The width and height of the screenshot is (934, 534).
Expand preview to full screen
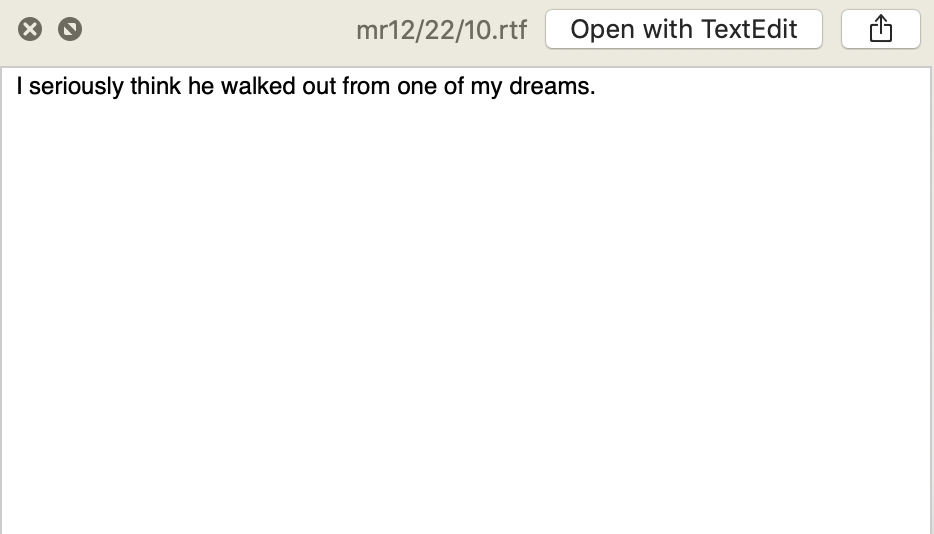(x=70, y=29)
